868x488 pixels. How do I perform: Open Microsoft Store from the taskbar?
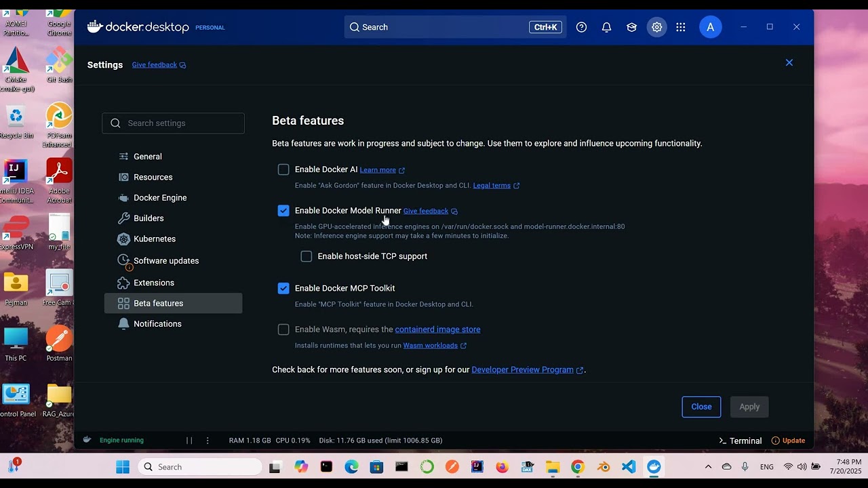pyautogui.click(x=376, y=467)
